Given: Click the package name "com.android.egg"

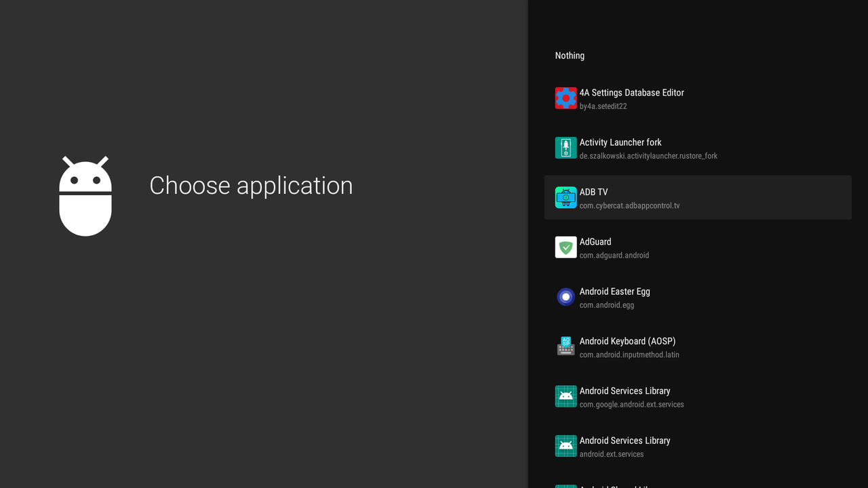Looking at the screenshot, I should 607,305.
